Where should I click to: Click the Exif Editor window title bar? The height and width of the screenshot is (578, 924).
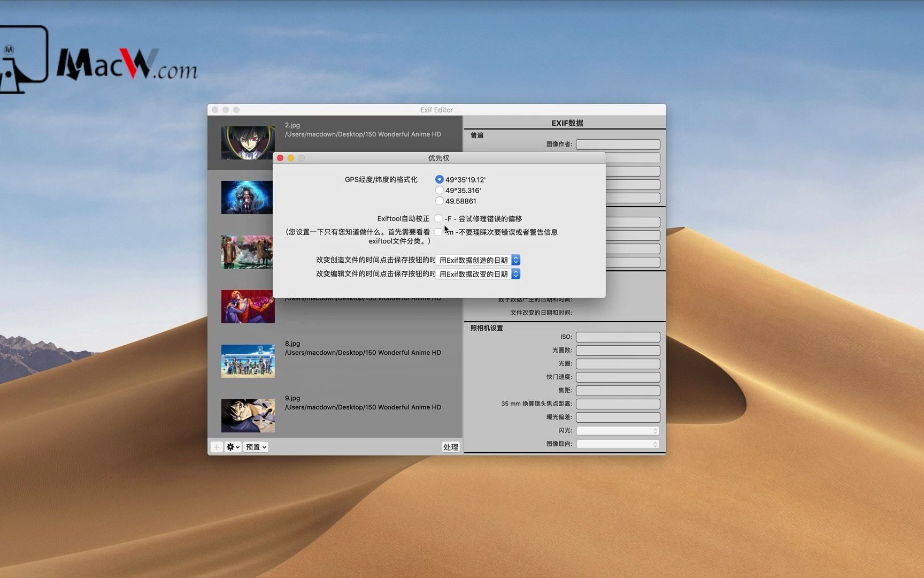(436, 110)
